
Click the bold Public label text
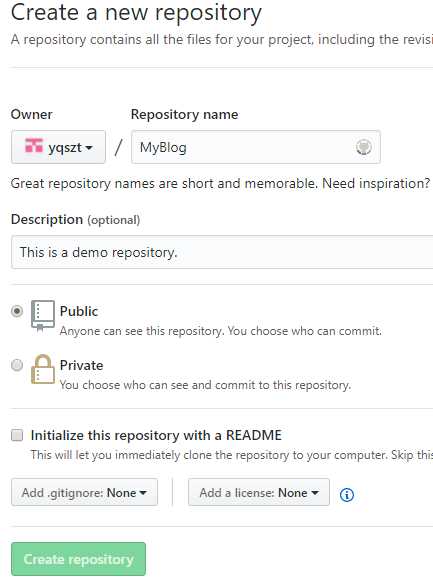coord(79,311)
